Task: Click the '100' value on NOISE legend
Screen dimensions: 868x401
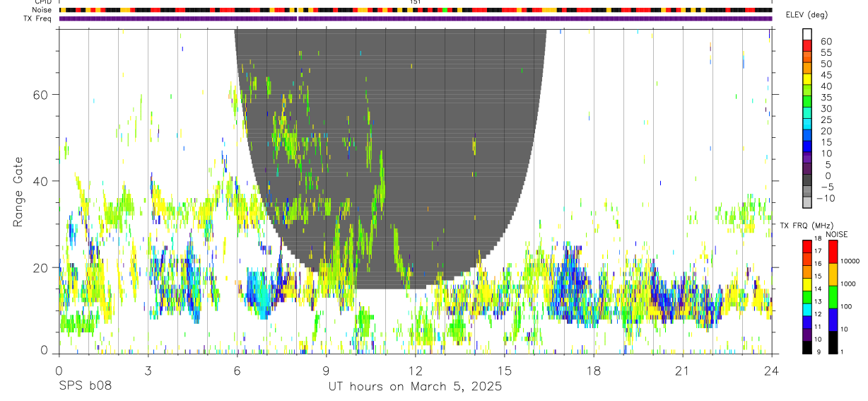Action: [x=847, y=306]
